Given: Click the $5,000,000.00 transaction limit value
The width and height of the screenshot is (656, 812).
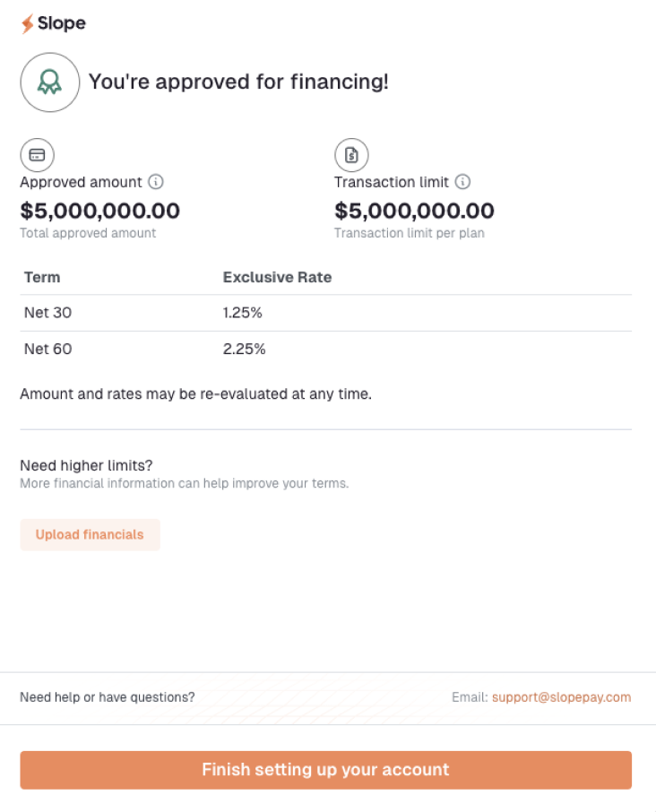Looking at the screenshot, I should [414, 212].
